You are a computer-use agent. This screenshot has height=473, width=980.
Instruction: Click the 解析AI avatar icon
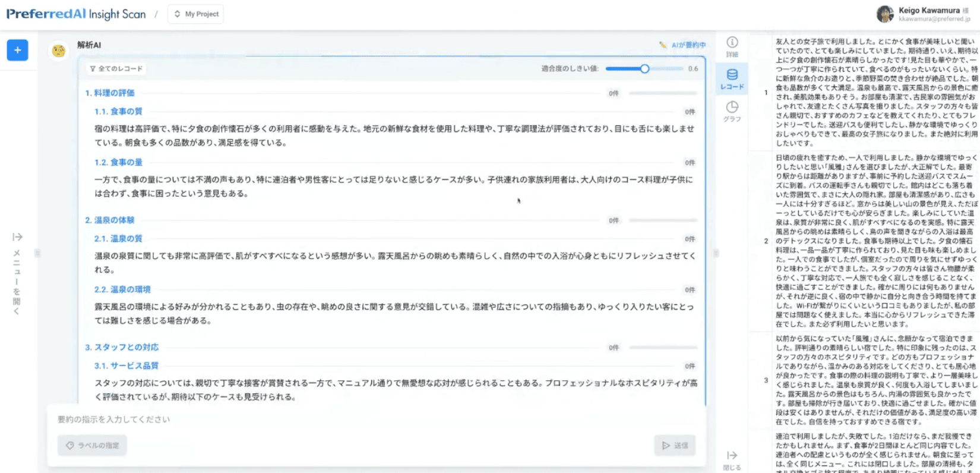point(58,51)
